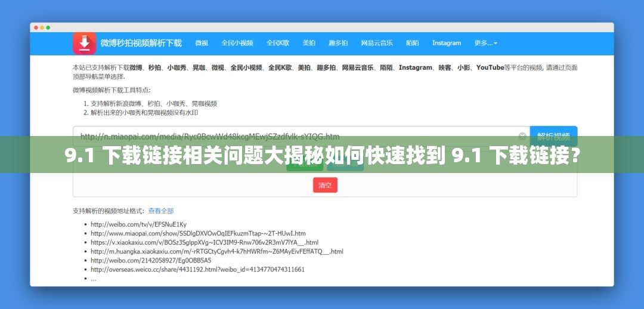Open the 趣多拍 navigation item
Viewport: 644px width, 309px height.
coord(338,43)
